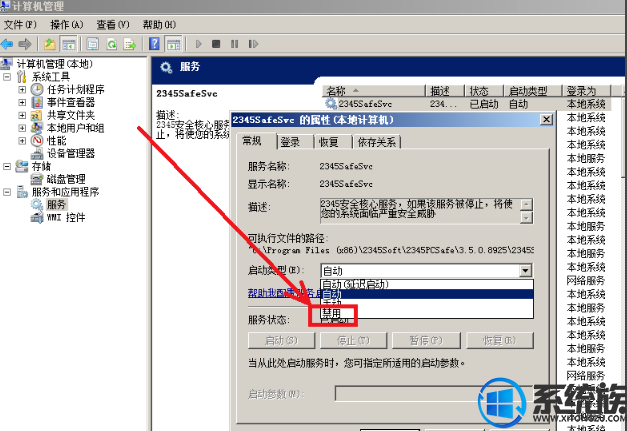Expand the 本地用户和组 node
Screen dimensions: 627x431
[22, 128]
